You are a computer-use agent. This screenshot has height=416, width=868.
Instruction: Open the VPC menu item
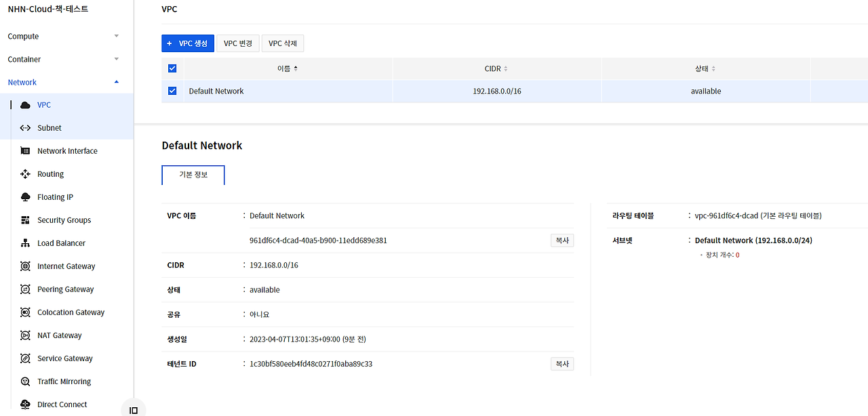(x=44, y=105)
